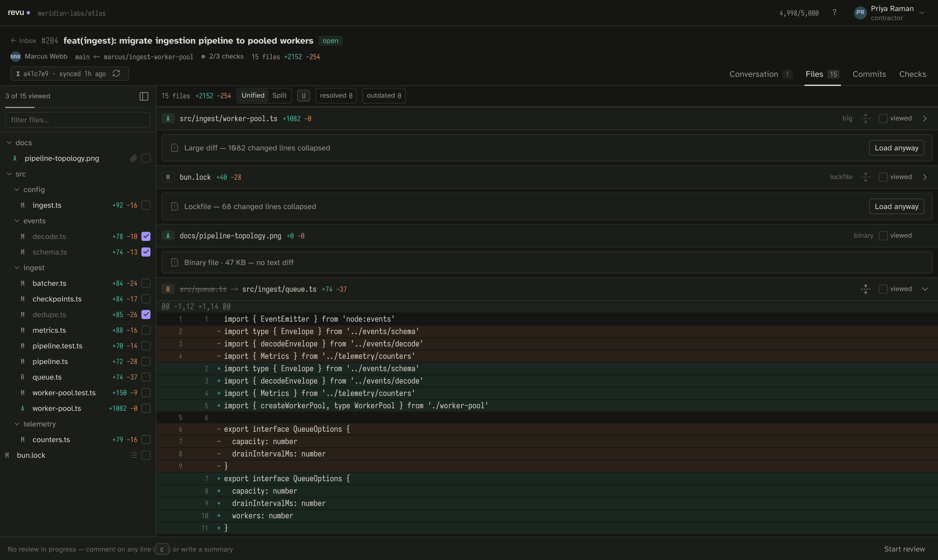
Task: Click Start review
Action: click(904, 549)
